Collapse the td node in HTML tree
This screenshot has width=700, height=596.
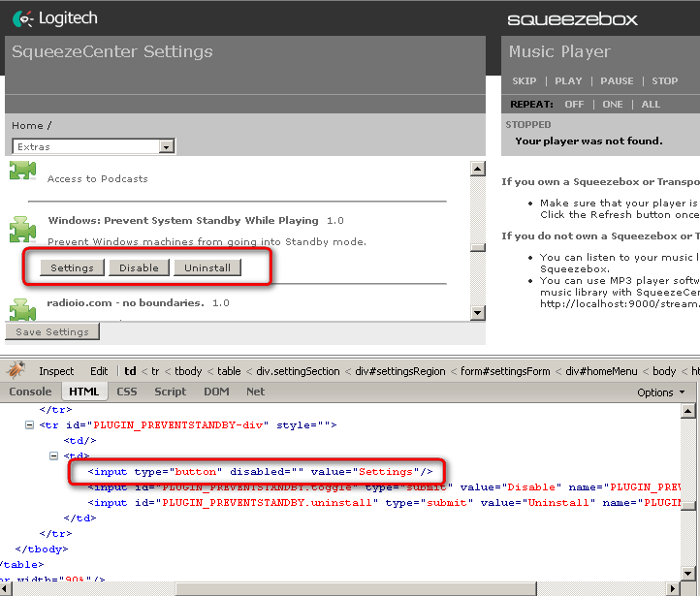pyautogui.click(x=54, y=455)
